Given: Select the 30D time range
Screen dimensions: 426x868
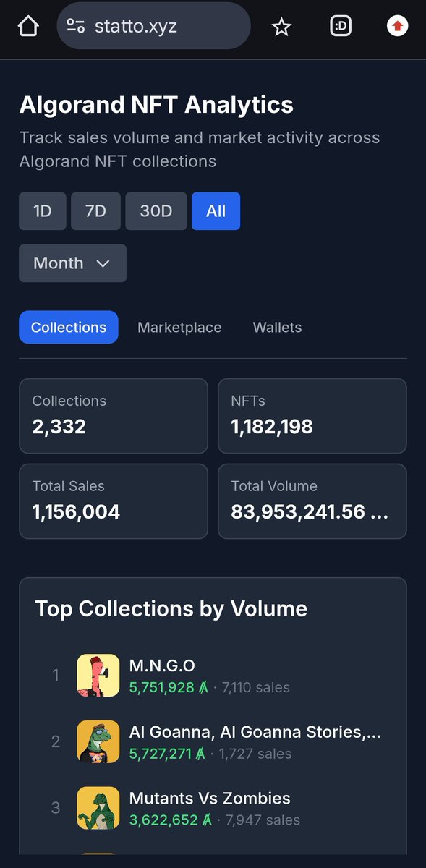Looking at the screenshot, I should (156, 211).
